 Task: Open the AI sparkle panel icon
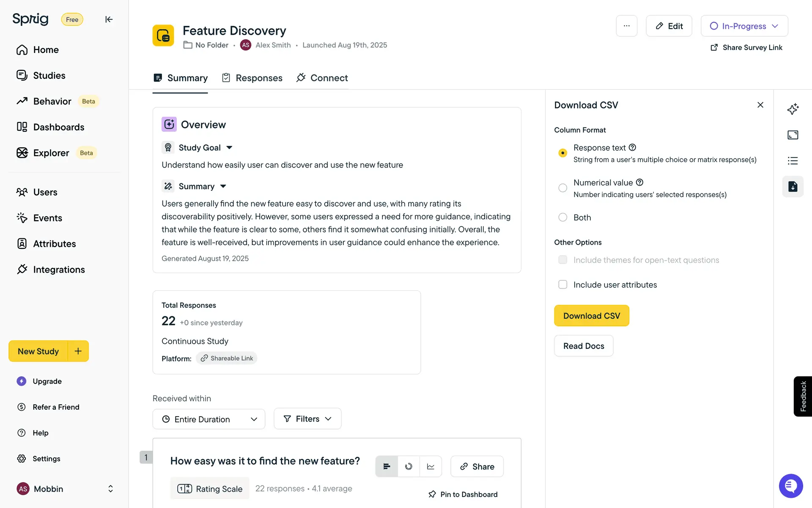click(x=793, y=109)
